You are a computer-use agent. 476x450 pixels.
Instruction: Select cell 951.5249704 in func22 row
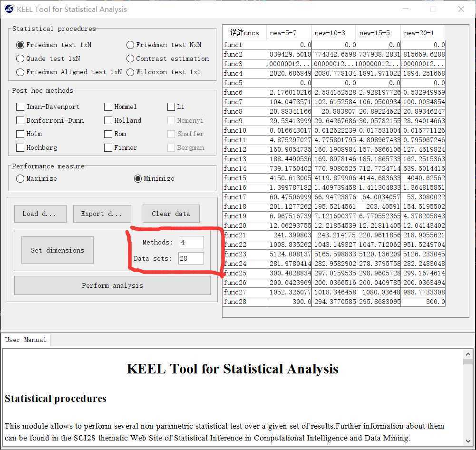423,245
